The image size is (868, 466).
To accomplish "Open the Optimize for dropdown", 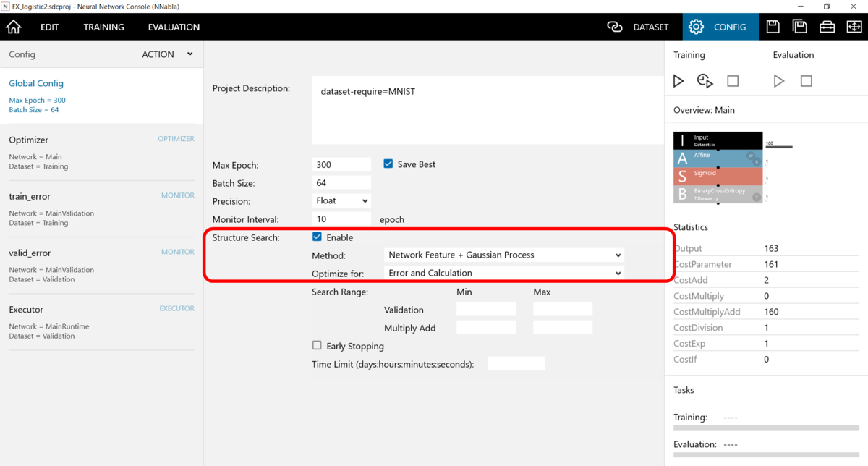I will pyautogui.click(x=503, y=273).
